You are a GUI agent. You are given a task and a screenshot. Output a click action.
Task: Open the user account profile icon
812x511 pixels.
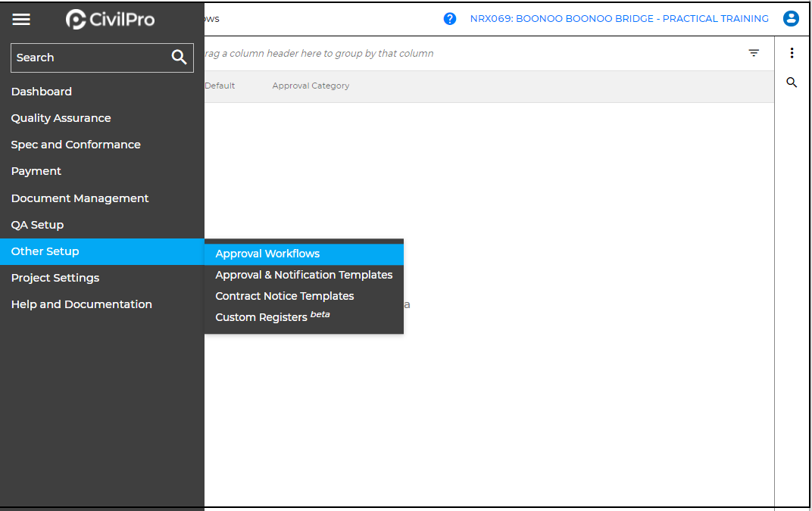791,19
